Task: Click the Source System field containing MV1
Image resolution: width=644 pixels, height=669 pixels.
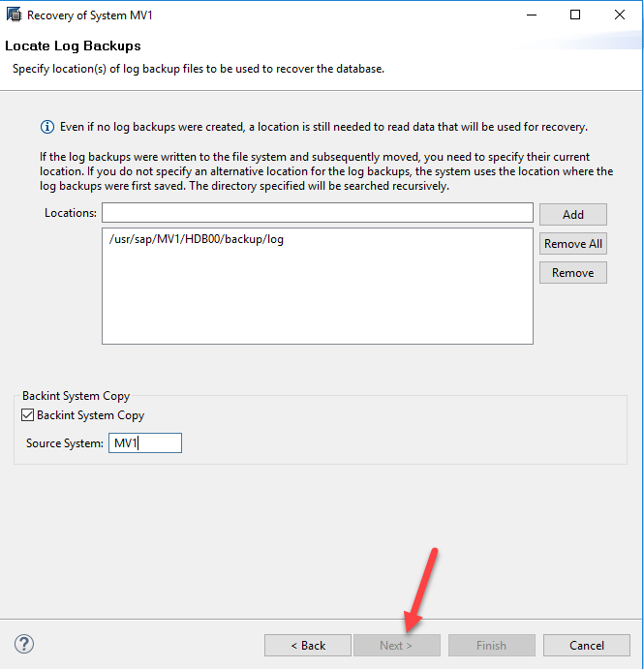Action: tap(145, 442)
